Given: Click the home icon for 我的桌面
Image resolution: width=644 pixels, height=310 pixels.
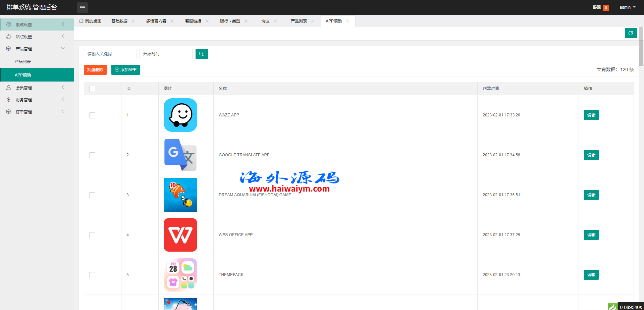Looking at the screenshot, I should pyautogui.click(x=81, y=21).
